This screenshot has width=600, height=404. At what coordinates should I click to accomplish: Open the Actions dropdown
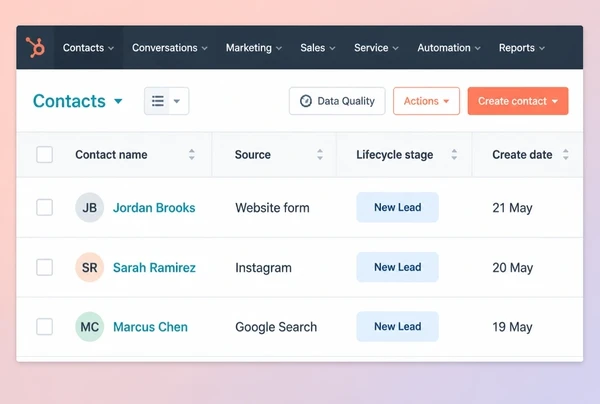point(426,101)
